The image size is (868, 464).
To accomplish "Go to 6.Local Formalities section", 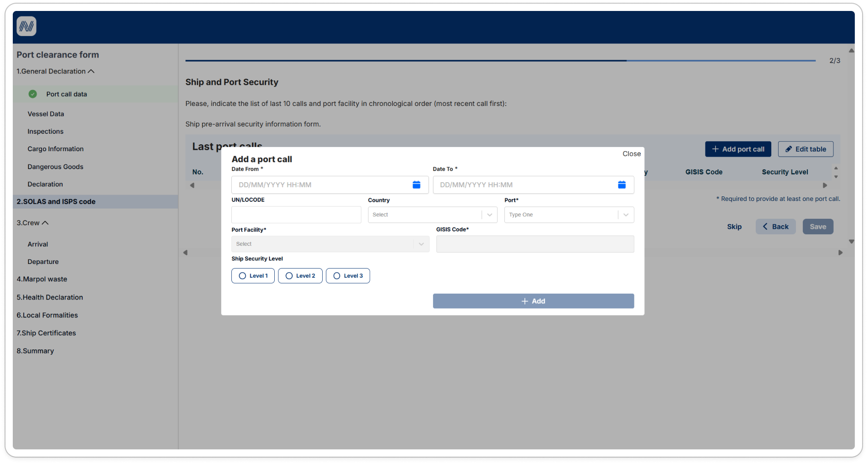I will tap(47, 315).
